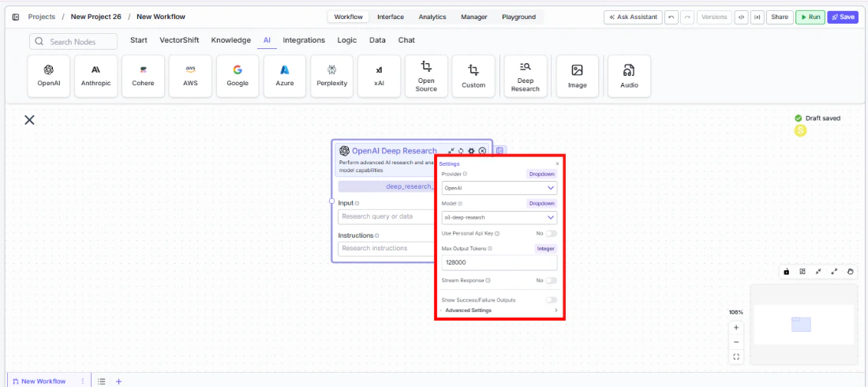Image resolution: width=868 pixels, height=387 pixels.
Task: Click the fit-to-view icon
Action: coord(736,357)
